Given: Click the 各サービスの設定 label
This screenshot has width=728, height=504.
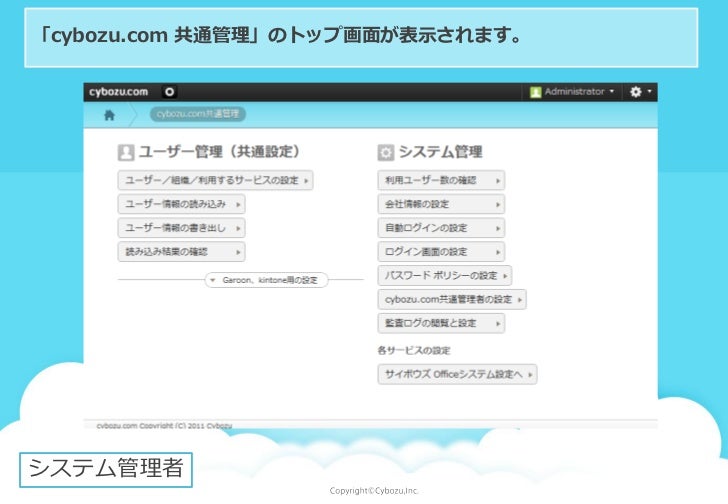Looking at the screenshot, I should [x=414, y=350].
